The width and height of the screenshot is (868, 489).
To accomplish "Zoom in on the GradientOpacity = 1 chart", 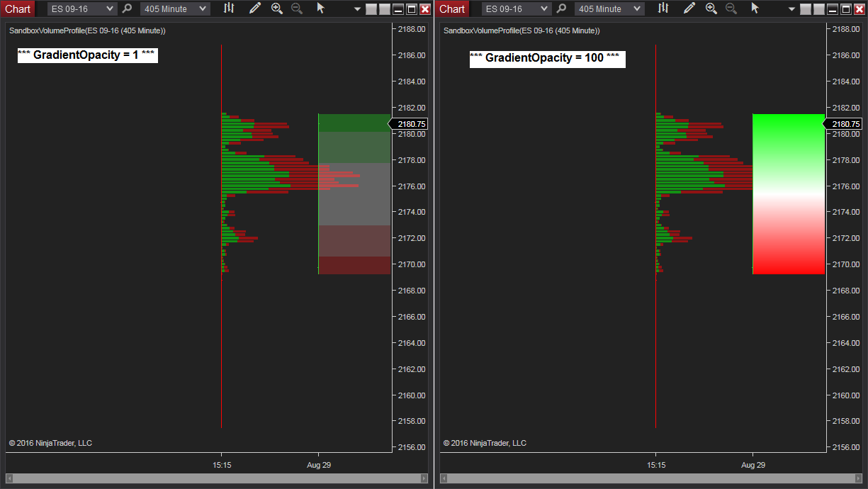I will point(277,9).
